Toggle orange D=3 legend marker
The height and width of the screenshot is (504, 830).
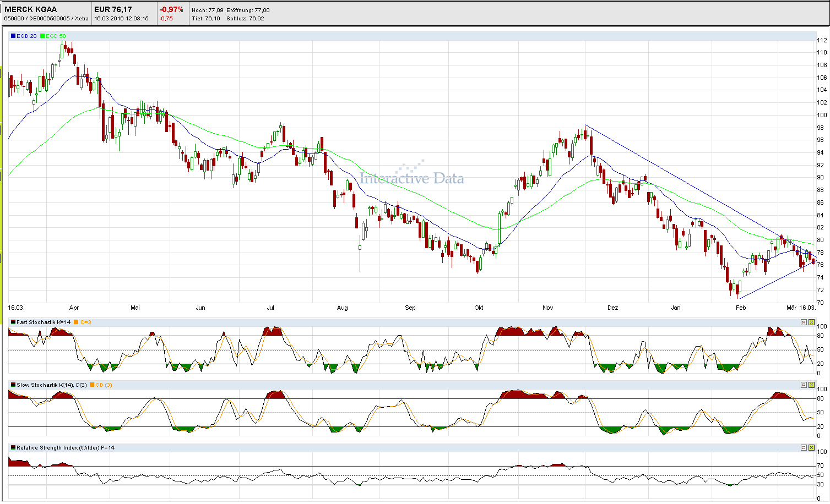coord(75,322)
